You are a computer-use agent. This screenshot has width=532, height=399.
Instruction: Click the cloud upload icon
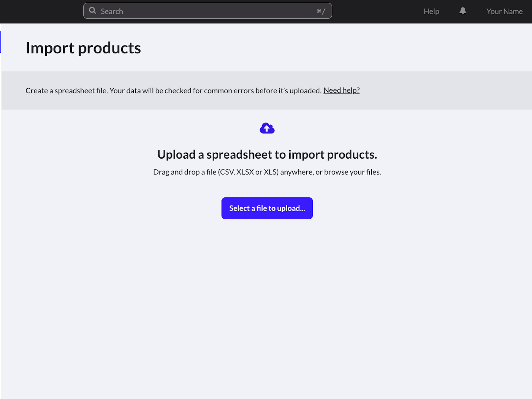[267, 128]
